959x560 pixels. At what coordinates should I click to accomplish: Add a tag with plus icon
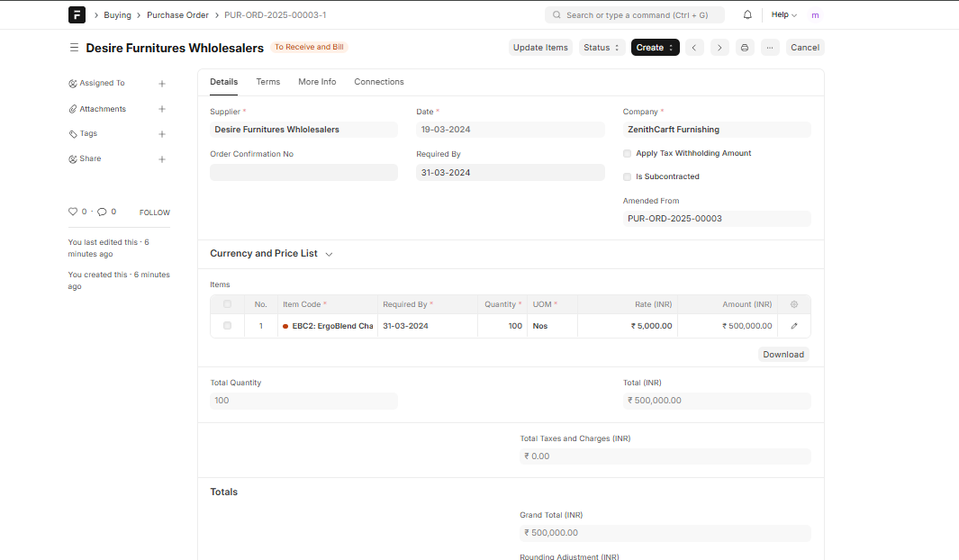pyautogui.click(x=162, y=134)
